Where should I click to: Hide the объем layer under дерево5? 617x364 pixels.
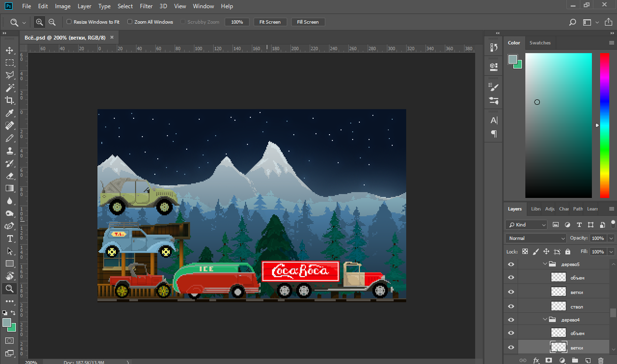511,278
